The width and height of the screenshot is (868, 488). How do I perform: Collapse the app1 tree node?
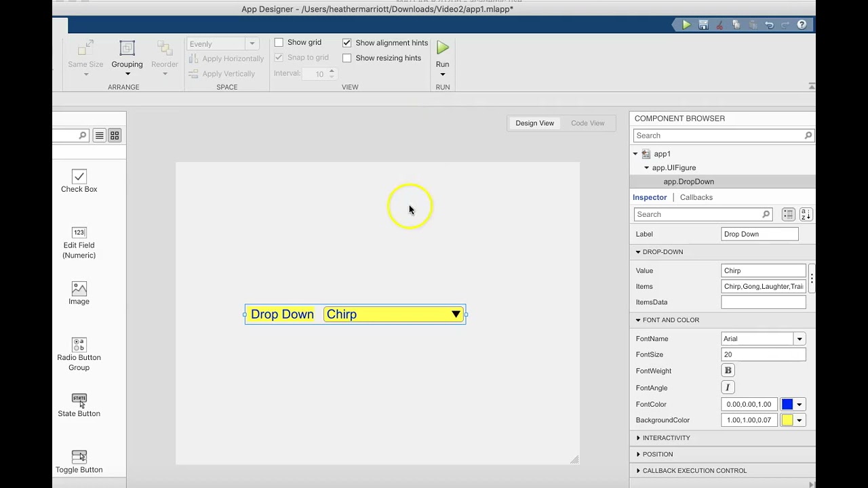tap(635, 154)
